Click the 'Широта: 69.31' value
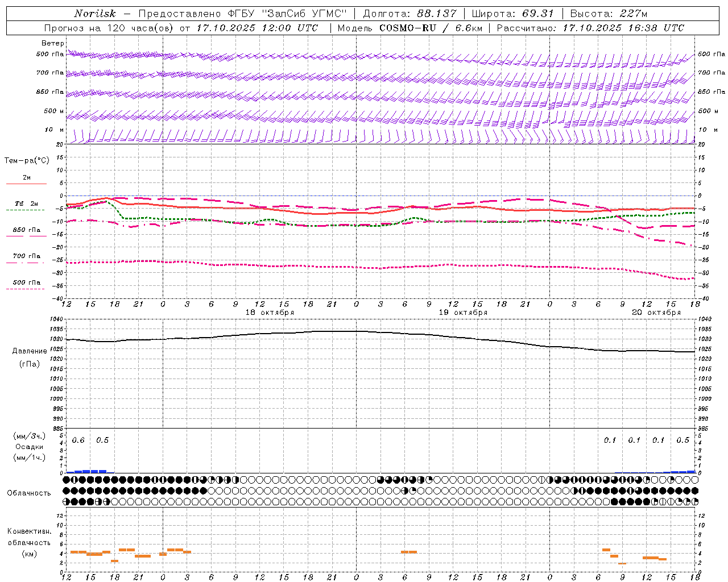 pos(513,14)
